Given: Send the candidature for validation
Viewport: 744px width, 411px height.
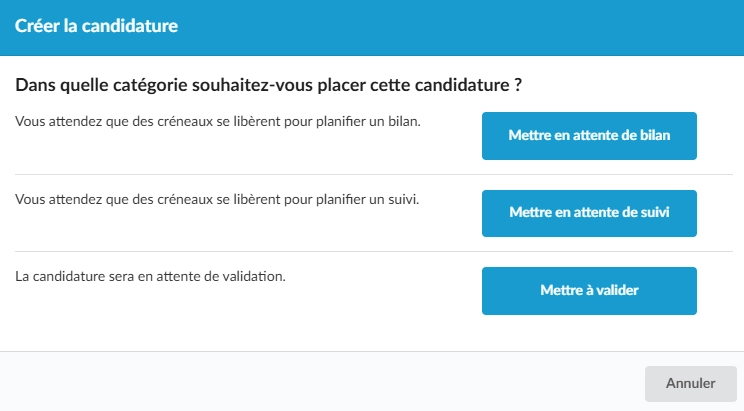Looking at the screenshot, I should [x=589, y=290].
